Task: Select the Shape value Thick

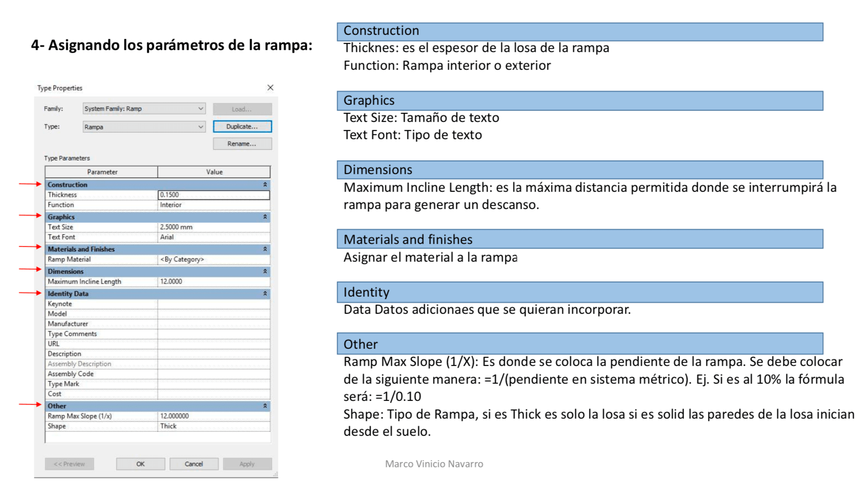Action: [214, 426]
